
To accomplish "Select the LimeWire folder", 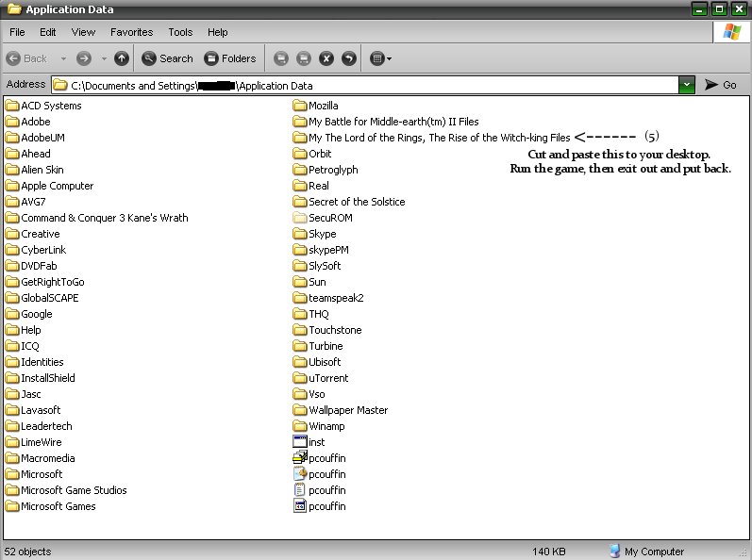I will point(34,442).
